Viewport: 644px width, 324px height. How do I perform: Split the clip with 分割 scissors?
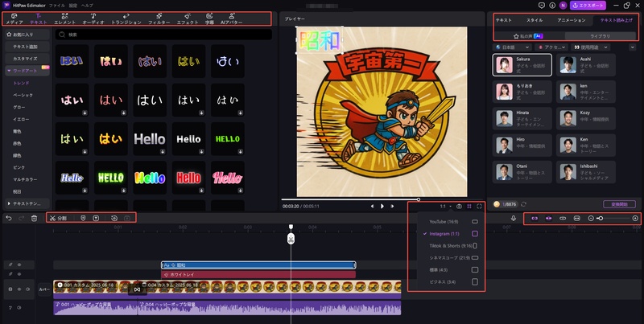[58, 218]
